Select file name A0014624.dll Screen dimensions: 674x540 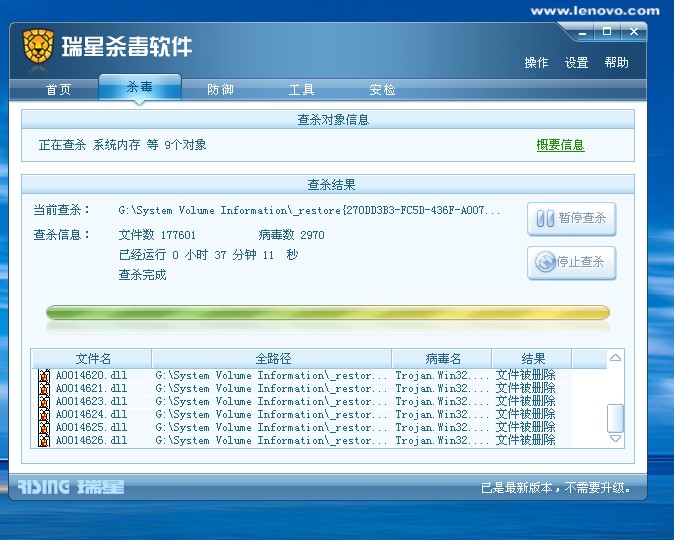click(x=92, y=414)
